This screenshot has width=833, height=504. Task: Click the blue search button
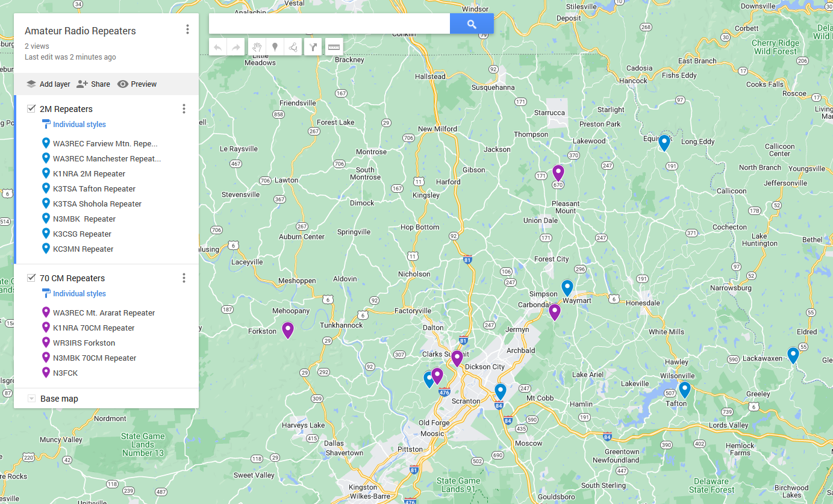(x=472, y=24)
